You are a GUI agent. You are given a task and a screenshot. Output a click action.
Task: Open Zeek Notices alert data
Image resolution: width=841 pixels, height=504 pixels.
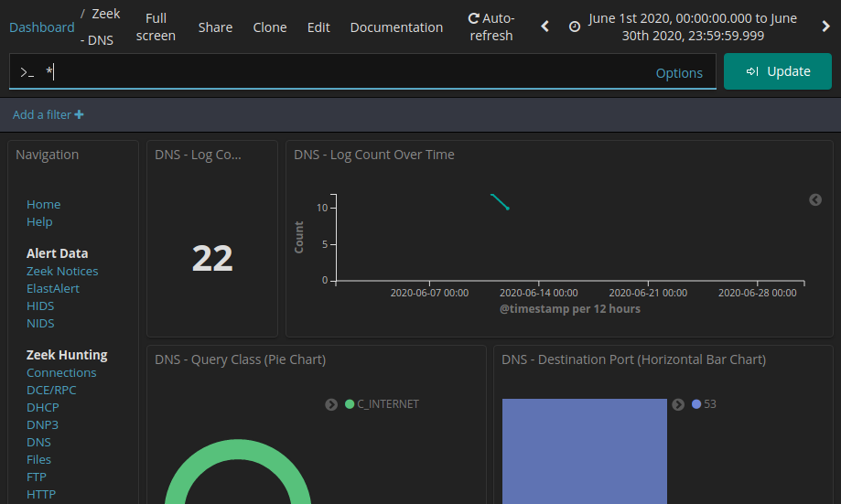[62, 272]
